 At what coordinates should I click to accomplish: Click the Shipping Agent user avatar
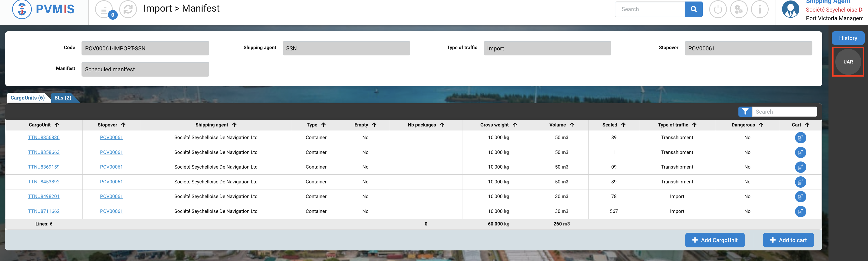tap(790, 9)
